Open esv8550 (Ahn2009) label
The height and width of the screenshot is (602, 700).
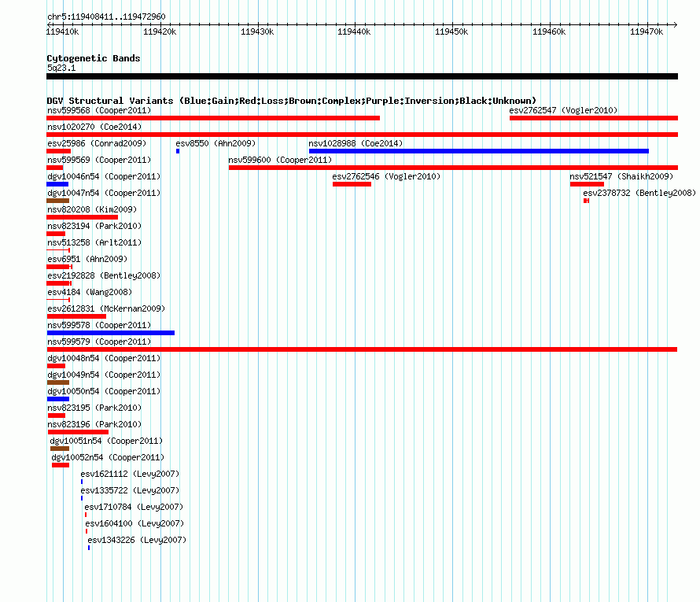pyautogui.click(x=216, y=143)
